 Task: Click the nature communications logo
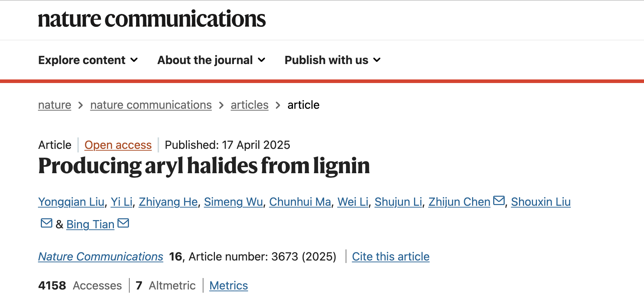point(152,19)
